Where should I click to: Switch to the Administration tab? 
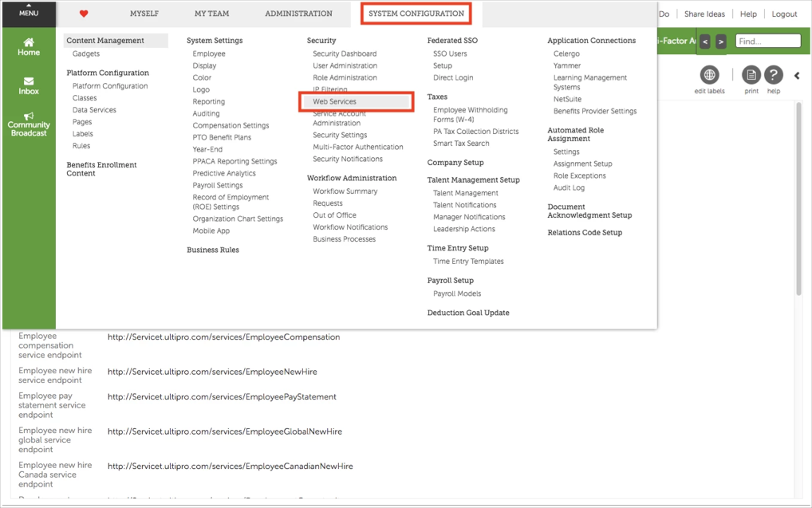point(298,14)
